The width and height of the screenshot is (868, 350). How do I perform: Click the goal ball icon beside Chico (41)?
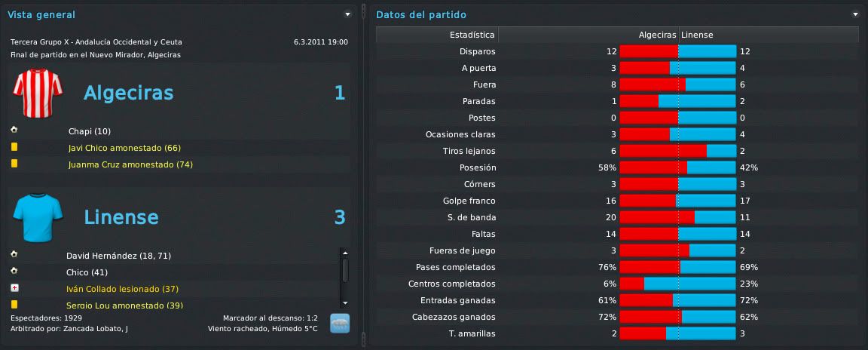click(14, 271)
